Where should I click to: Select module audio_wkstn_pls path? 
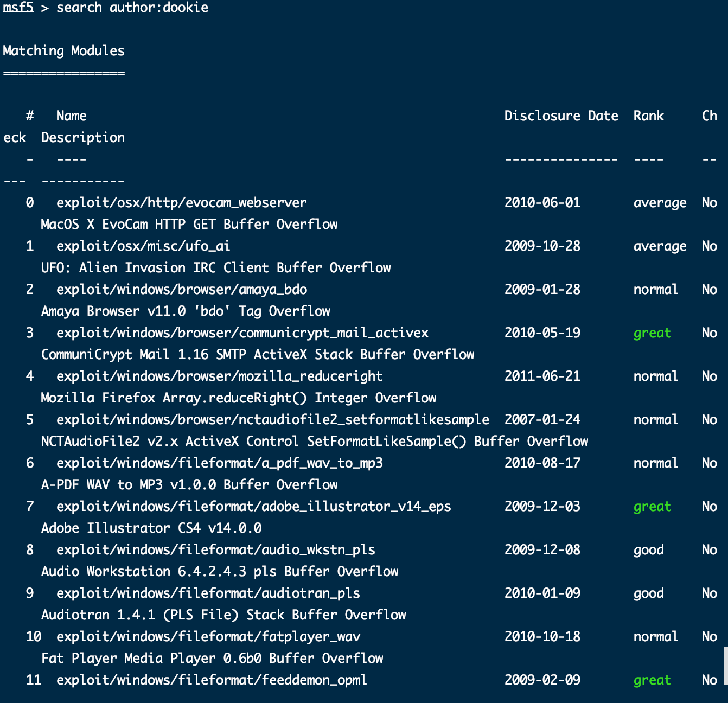pos(216,550)
